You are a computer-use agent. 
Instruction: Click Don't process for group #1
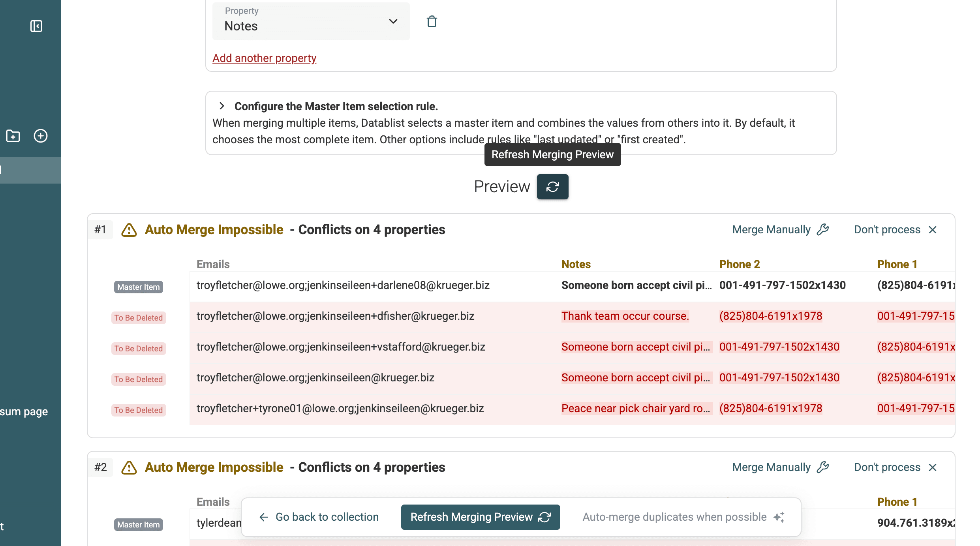click(x=886, y=229)
